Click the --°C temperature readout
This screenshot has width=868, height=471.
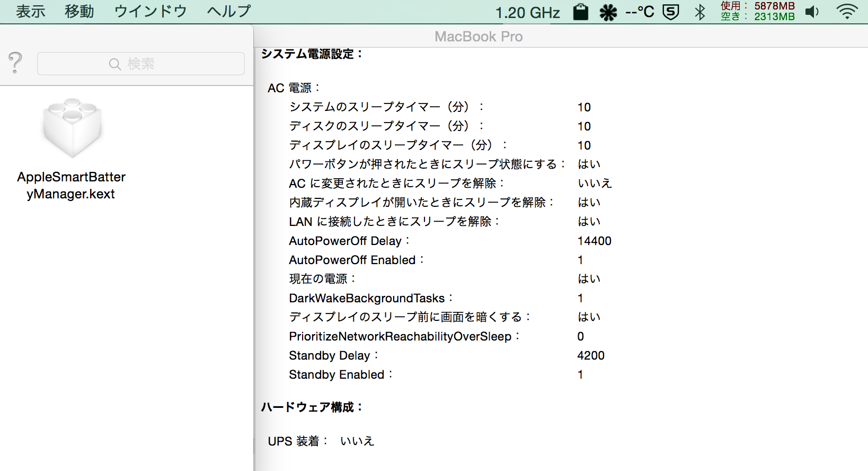point(640,12)
